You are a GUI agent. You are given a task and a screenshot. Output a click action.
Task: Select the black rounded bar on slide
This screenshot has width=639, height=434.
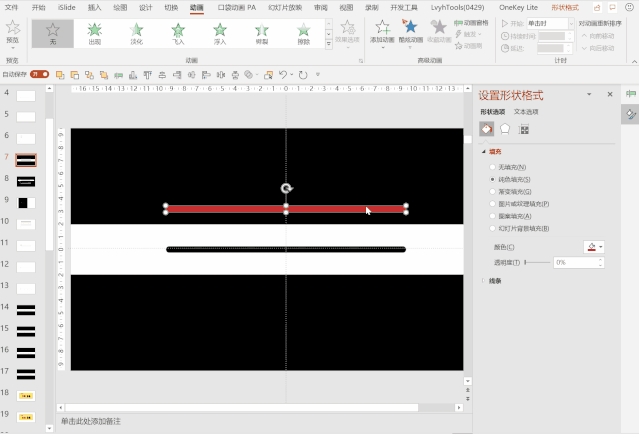pos(286,249)
